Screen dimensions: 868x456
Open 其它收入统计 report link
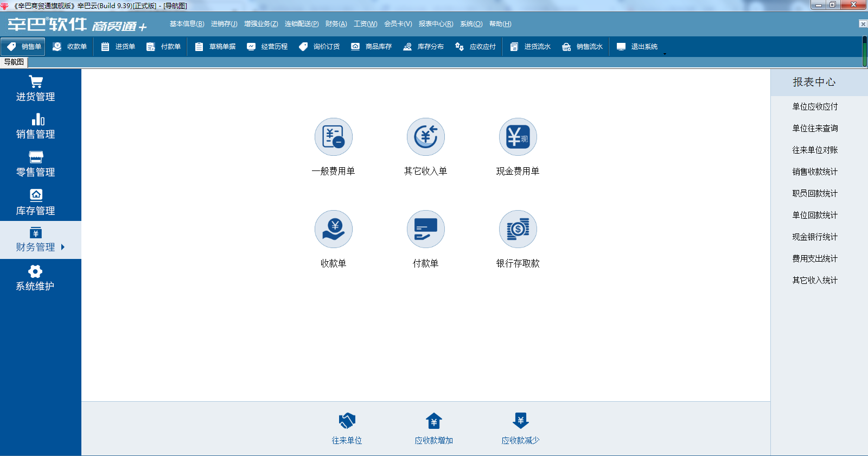815,280
